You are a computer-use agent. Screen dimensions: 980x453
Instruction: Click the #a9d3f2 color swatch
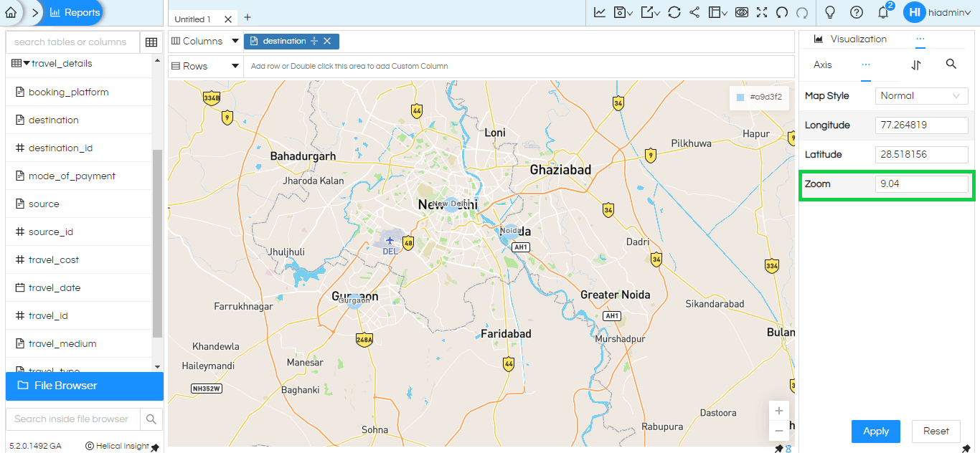(x=740, y=97)
